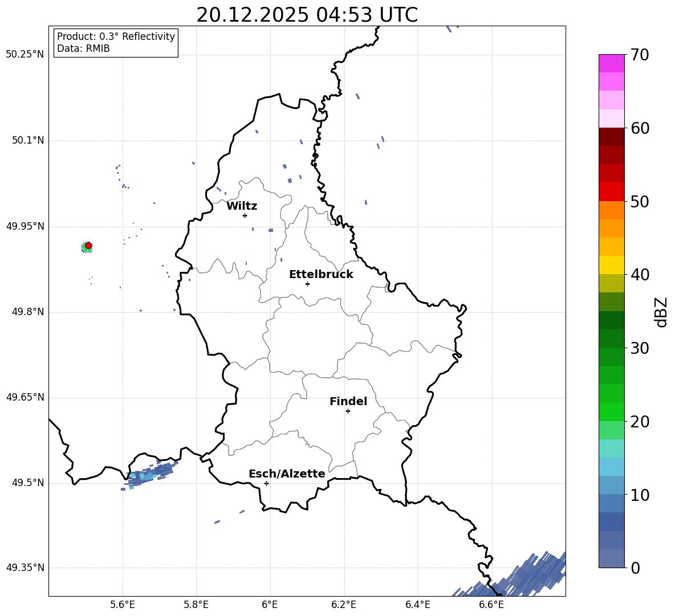Click the colorbar value 0
This screenshot has width=675, height=616.
click(x=635, y=568)
